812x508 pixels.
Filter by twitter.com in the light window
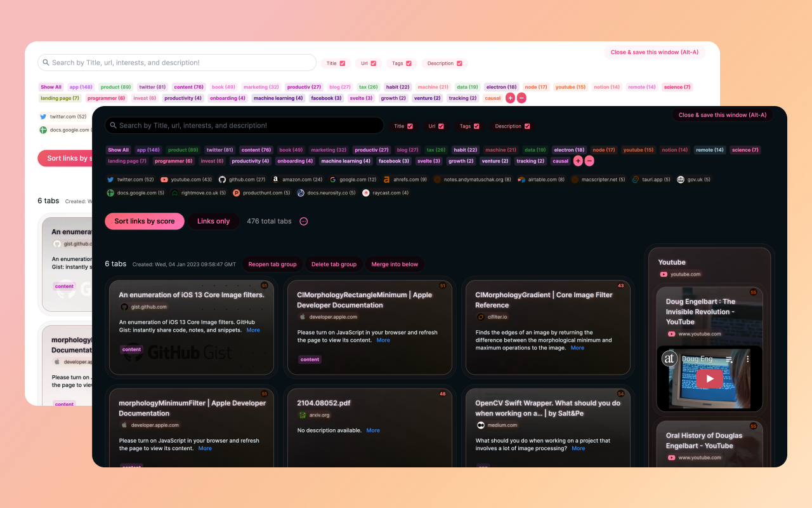click(63, 117)
